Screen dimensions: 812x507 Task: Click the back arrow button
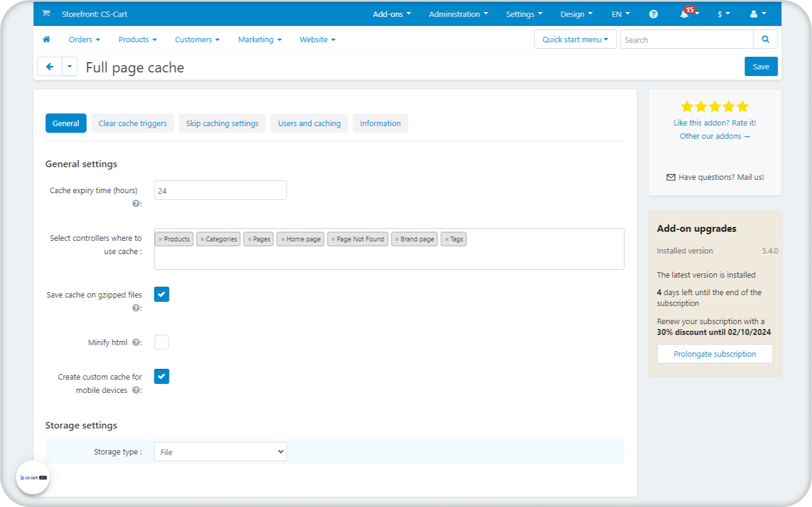click(49, 67)
